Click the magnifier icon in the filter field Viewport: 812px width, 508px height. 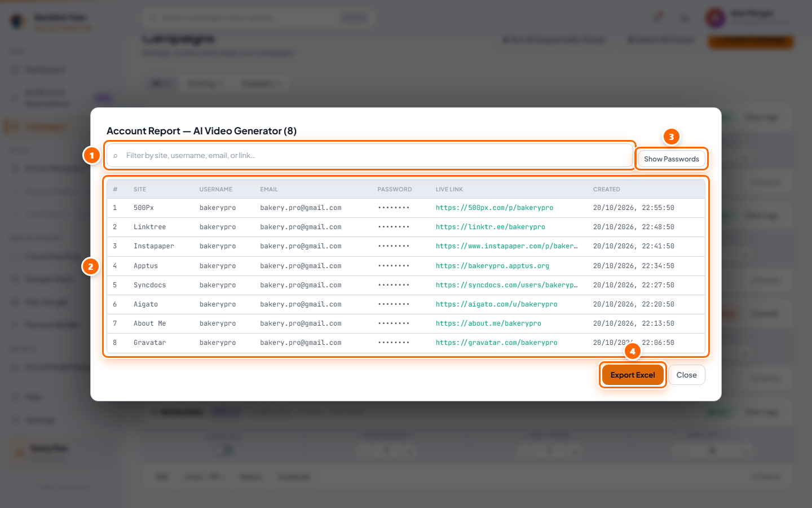click(x=115, y=156)
